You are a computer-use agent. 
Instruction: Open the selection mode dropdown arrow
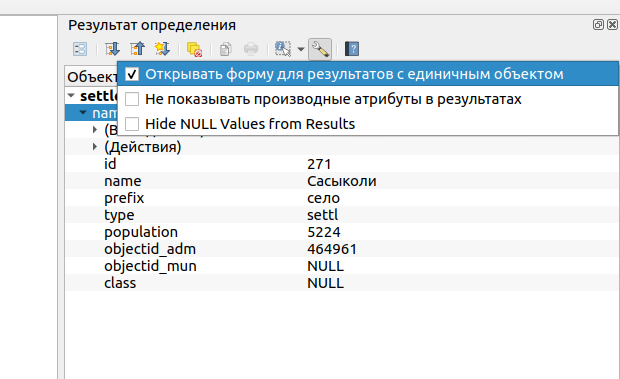[x=301, y=49]
